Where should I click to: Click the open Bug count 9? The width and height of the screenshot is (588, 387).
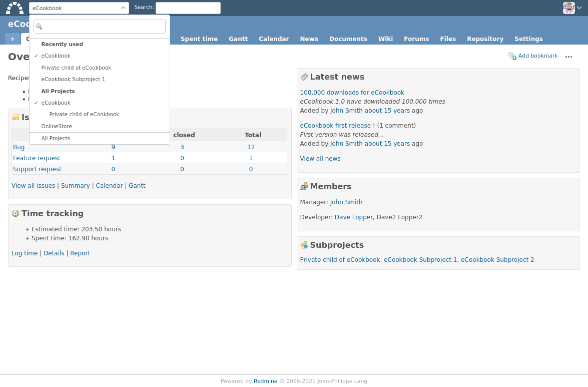click(113, 147)
